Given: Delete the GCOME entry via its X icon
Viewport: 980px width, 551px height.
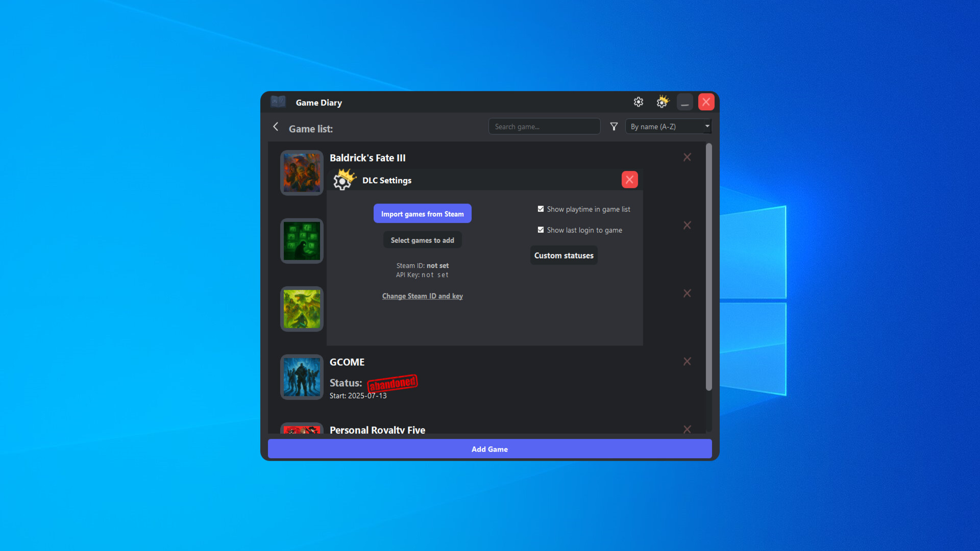Looking at the screenshot, I should 687,361.
